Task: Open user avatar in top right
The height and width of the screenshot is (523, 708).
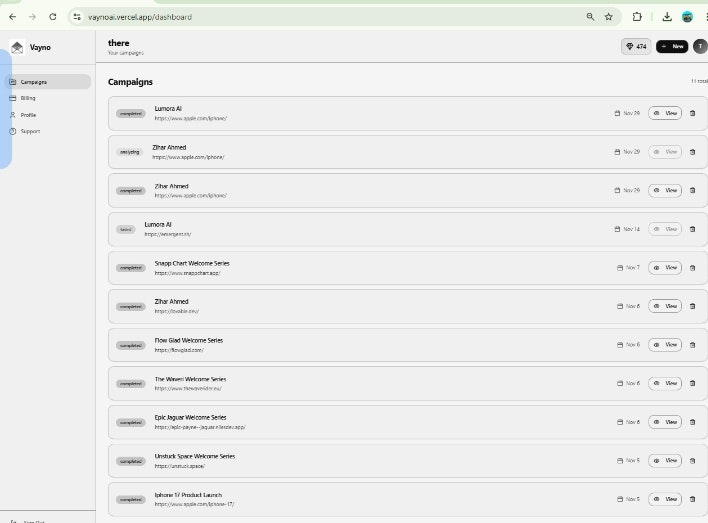Action: 700,46
